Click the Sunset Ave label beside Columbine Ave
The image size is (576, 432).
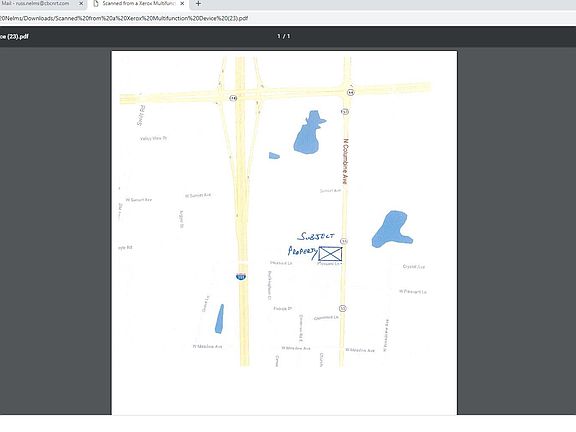(330, 191)
